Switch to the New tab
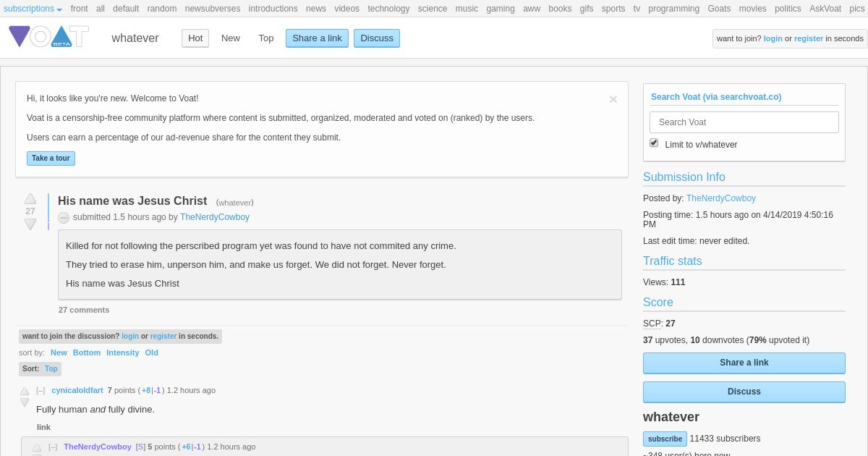 (x=231, y=38)
